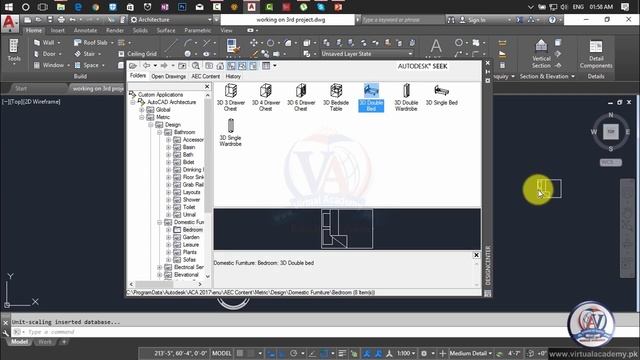The image size is (640, 360).
Task: Toggle DesignCenter Description pane button
Action: coord(253,66)
